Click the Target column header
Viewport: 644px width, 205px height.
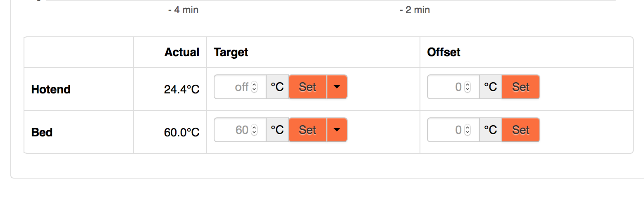(x=231, y=52)
